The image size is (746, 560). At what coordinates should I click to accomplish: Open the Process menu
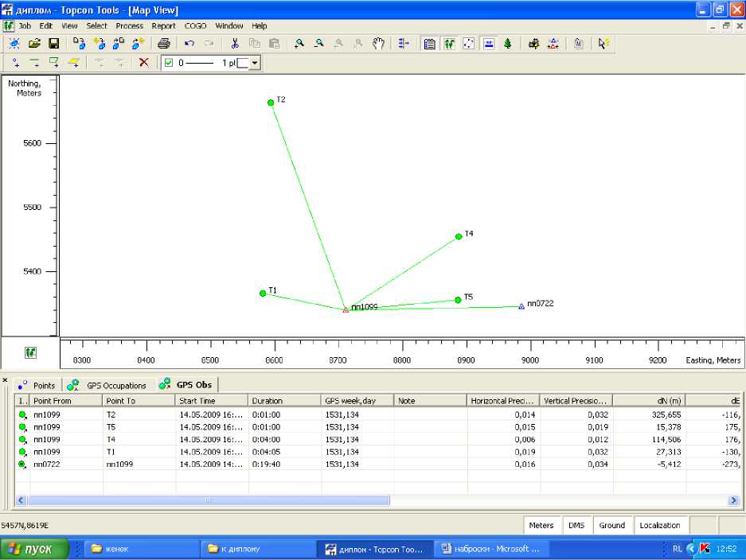coord(129,25)
